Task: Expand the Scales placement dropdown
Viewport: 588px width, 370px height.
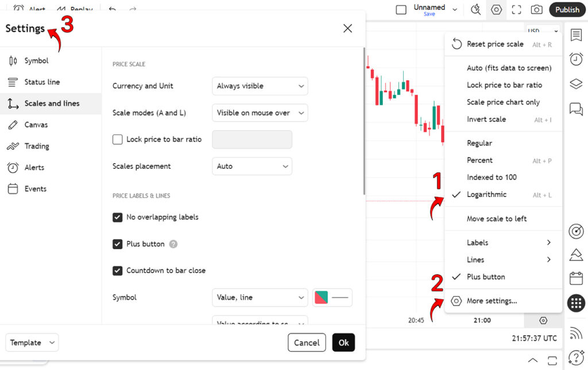Action: pos(252,166)
